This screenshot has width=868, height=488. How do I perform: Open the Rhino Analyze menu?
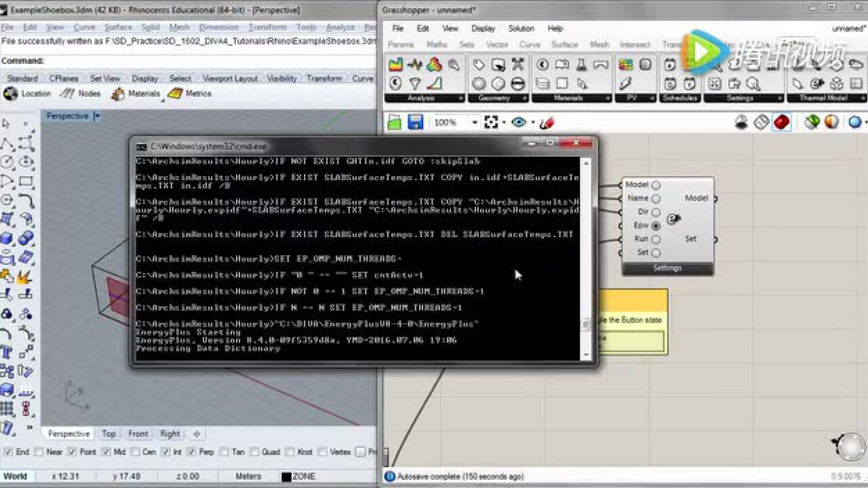pyautogui.click(x=340, y=27)
